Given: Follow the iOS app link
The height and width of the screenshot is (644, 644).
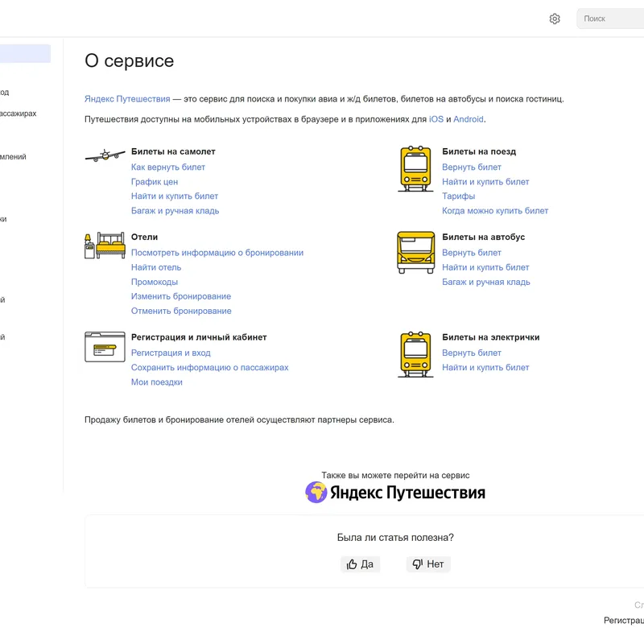Looking at the screenshot, I should [x=436, y=120].
